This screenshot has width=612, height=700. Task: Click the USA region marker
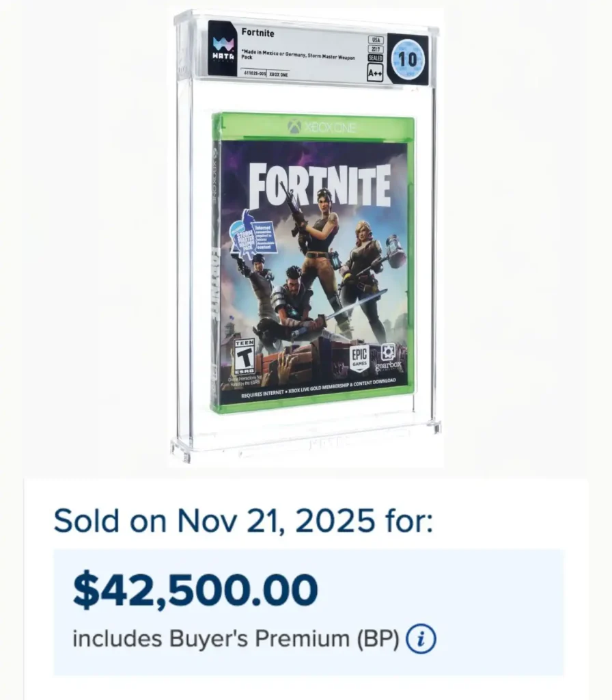[376, 40]
